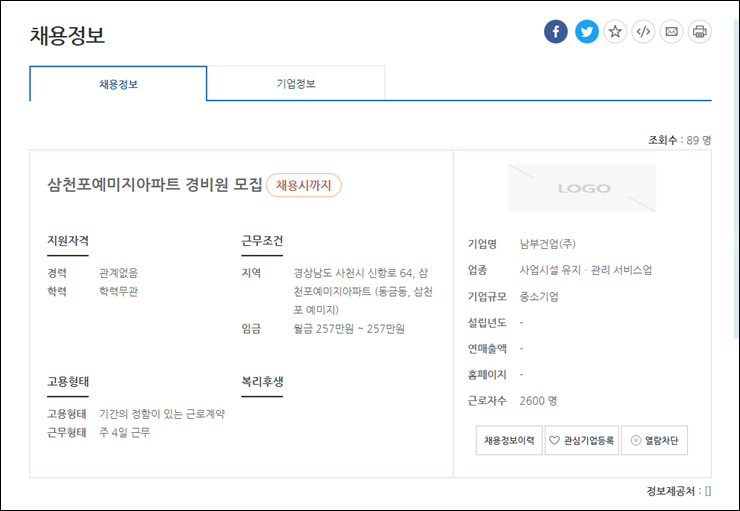Image resolution: width=740 pixels, height=511 pixels.
Task: Open the 기업정보 tab
Action: [296, 84]
